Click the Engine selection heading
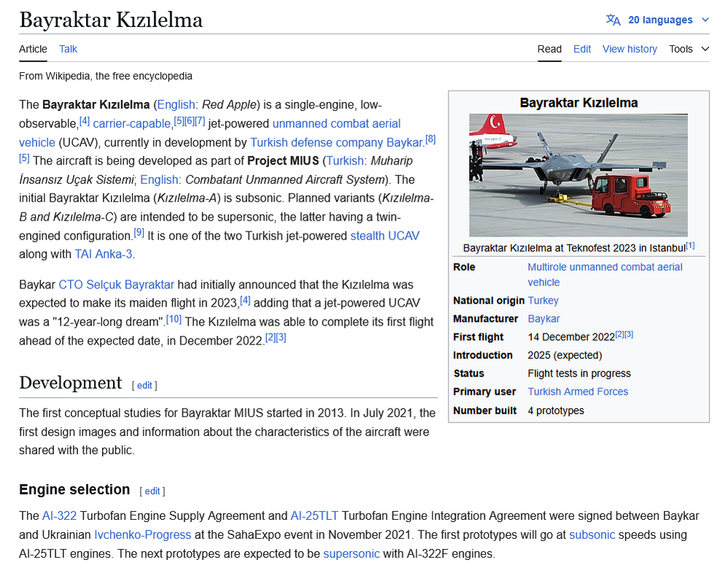728x584 pixels. [74, 490]
